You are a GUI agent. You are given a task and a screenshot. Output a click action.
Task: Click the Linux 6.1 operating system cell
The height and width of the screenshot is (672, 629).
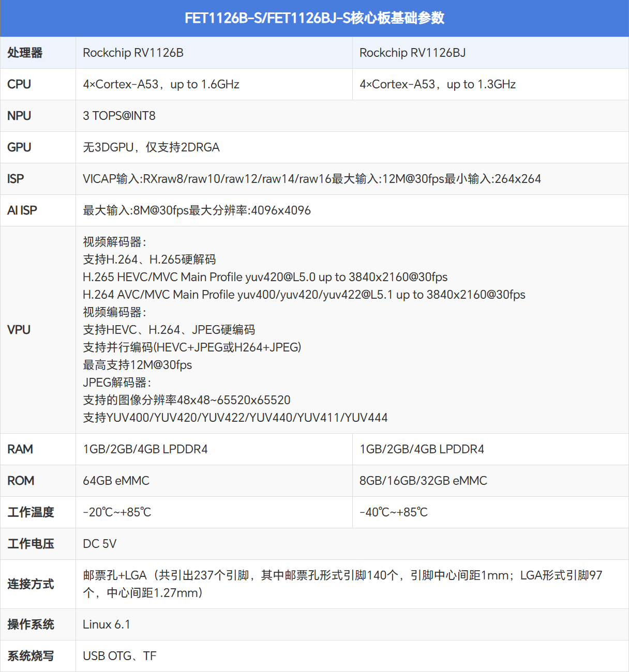pyautogui.click(x=107, y=624)
